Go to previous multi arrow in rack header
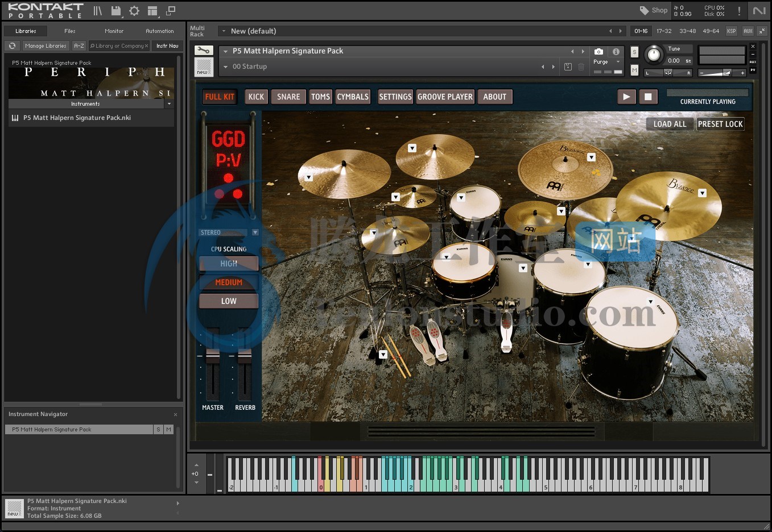This screenshot has height=532, width=772. 610,31
